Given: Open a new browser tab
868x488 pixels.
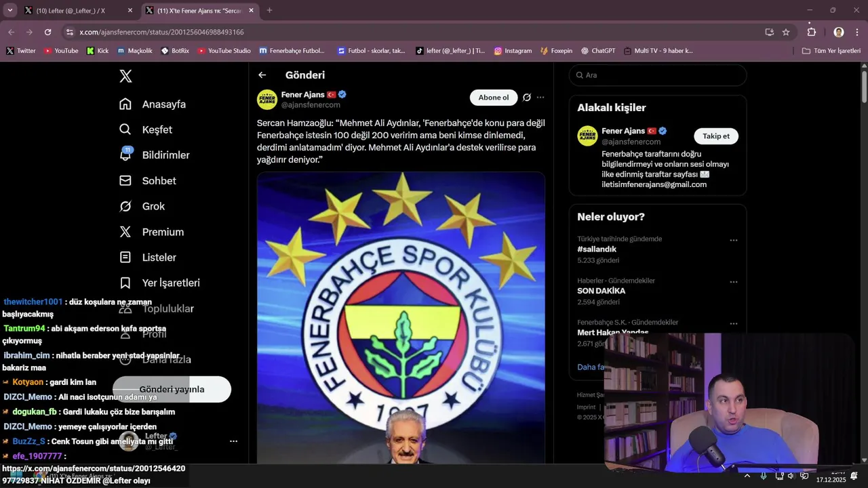Looking at the screenshot, I should click(269, 10).
